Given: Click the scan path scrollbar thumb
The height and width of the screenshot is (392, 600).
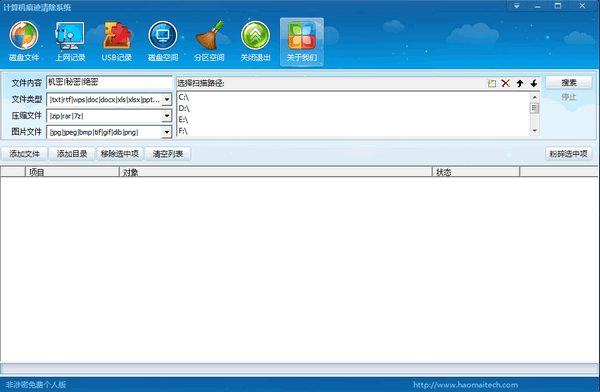Looking at the screenshot, I should pos(535,108).
